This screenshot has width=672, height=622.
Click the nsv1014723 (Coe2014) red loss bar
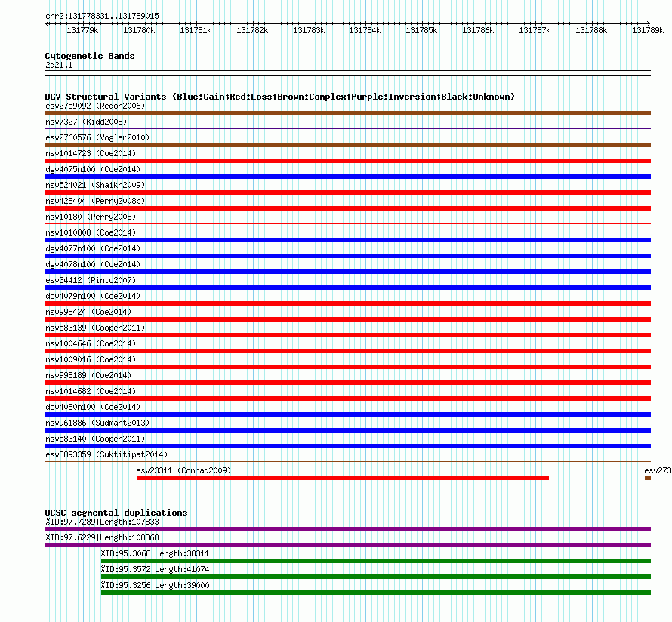(347, 161)
